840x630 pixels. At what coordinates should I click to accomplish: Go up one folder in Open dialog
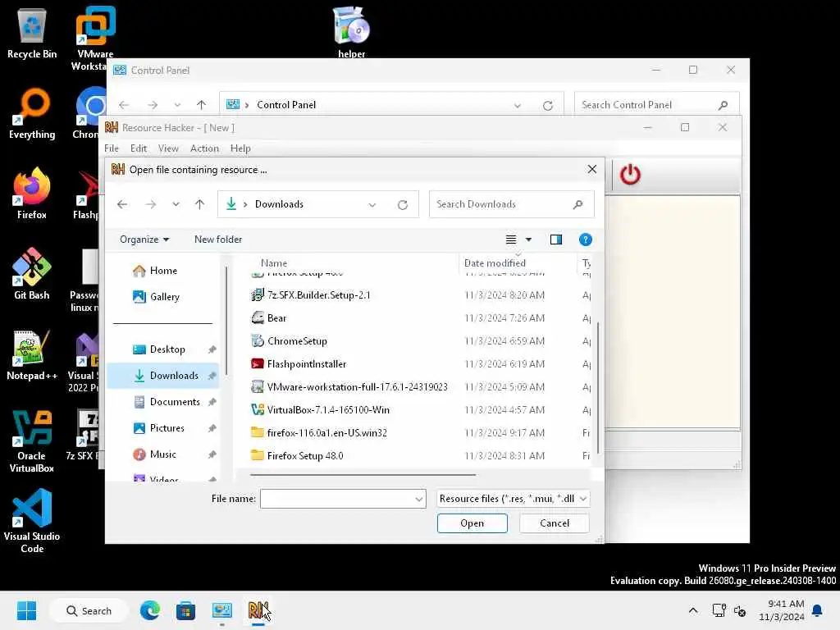[x=200, y=204]
